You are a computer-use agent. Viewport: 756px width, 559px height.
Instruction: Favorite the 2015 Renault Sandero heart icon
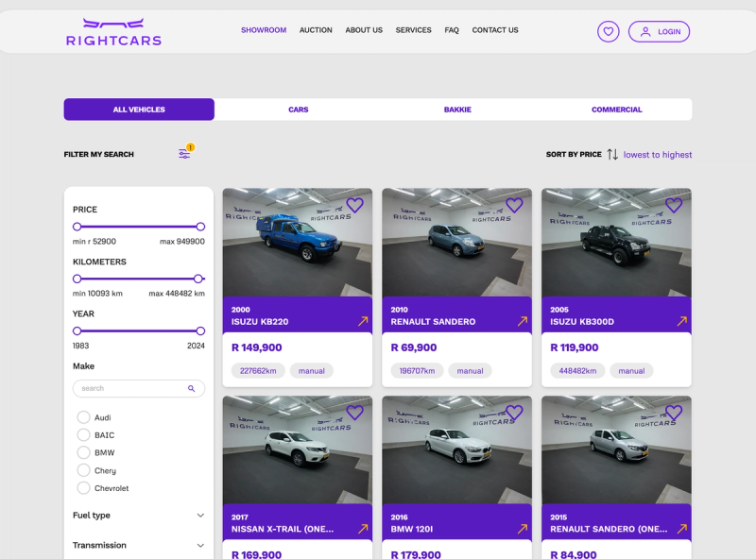pos(674,413)
